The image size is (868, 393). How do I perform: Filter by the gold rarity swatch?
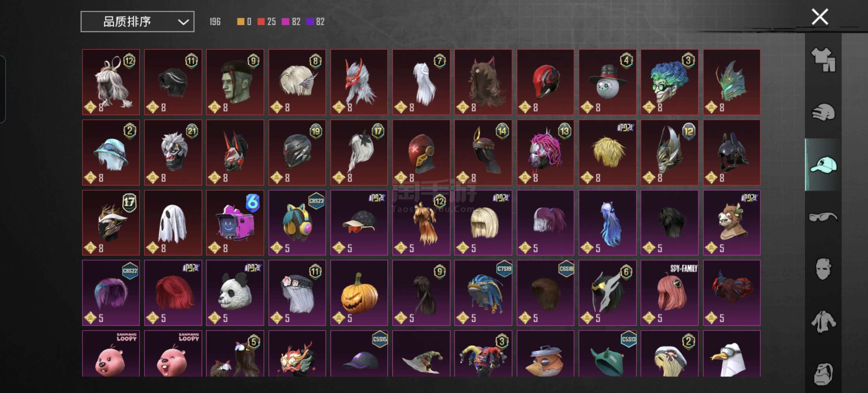coord(240,22)
